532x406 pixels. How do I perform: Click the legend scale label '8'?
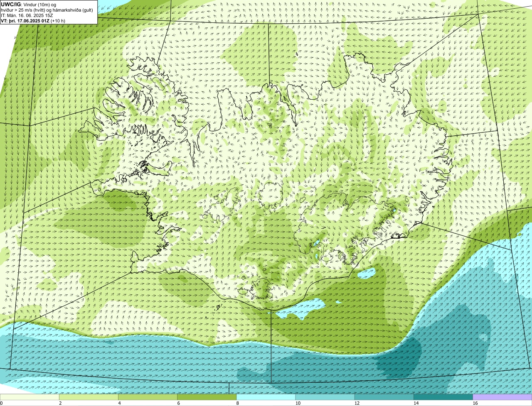coord(238,403)
